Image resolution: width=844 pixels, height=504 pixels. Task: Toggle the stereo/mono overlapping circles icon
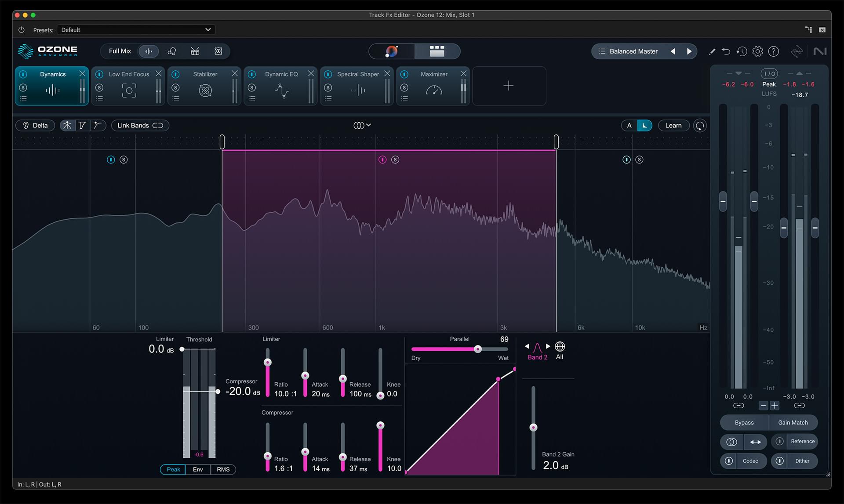(732, 442)
